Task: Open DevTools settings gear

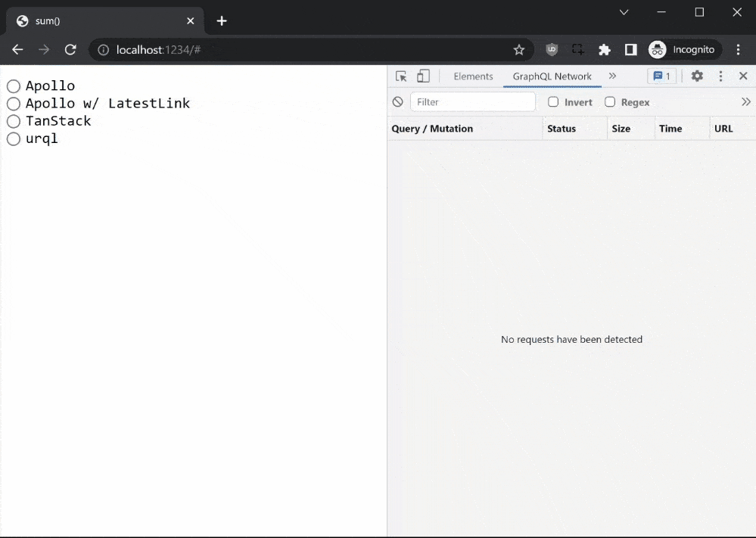Action: pyautogui.click(x=697, y=76)
